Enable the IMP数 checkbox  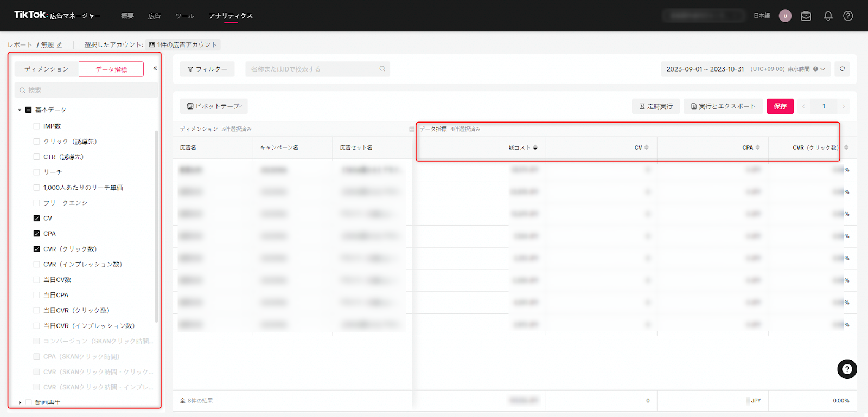click(36, 126)
